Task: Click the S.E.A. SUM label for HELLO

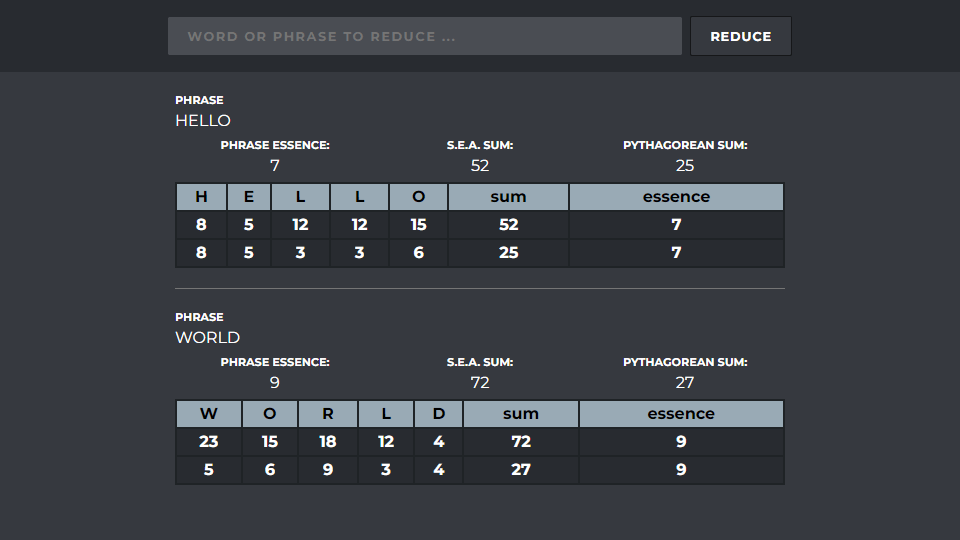Action: 480,145
